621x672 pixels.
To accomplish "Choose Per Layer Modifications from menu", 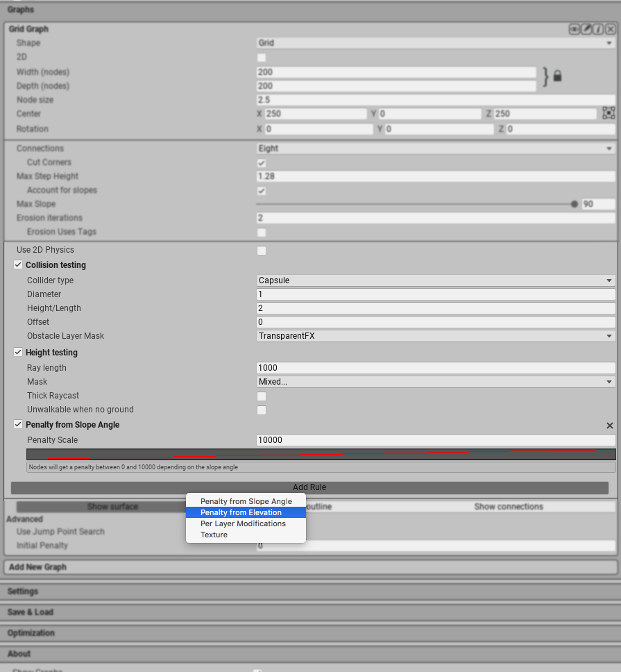I will point(243,523).
